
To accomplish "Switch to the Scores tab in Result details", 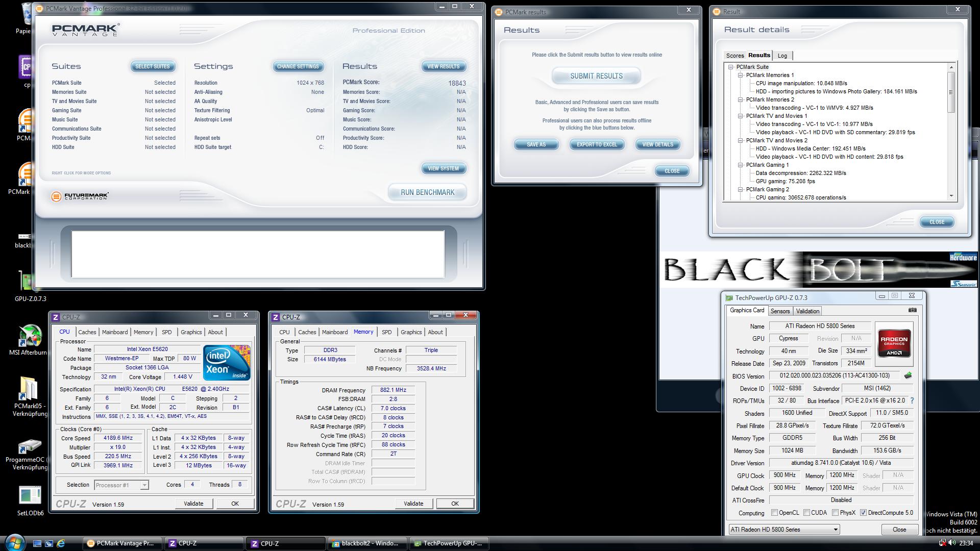I will (x=735, y=56).
